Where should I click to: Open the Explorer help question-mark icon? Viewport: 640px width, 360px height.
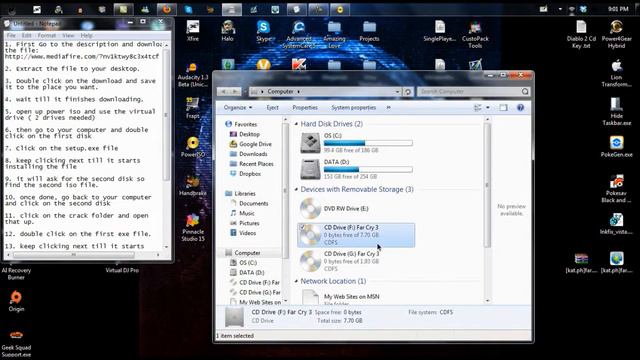[x=520, y=107]
